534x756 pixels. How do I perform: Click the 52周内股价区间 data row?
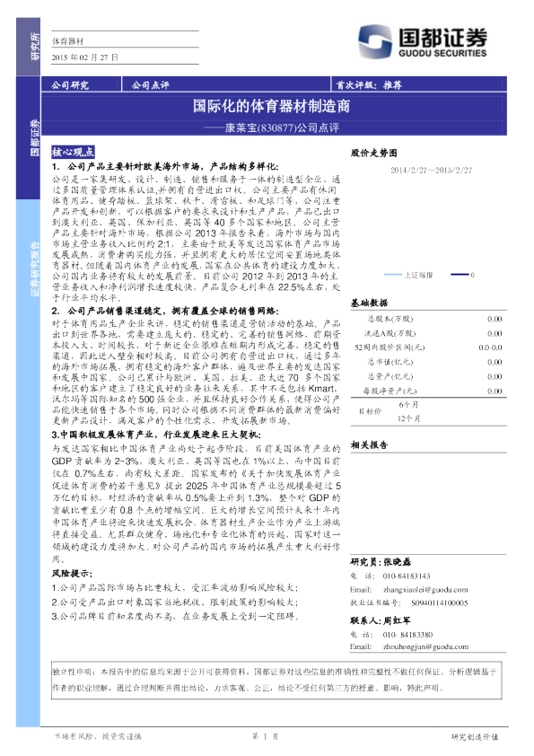pyautogui.click(x=428, y=347)
